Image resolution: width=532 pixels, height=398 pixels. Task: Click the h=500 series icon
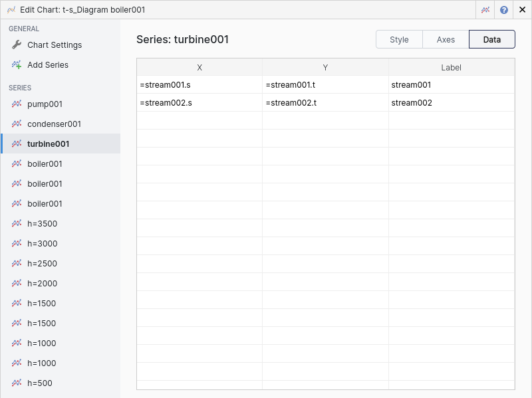[17, 383]
